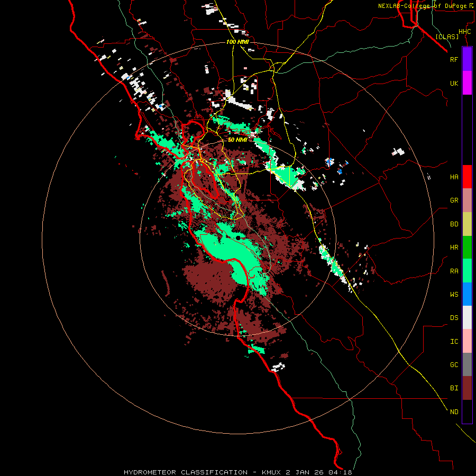The height and width of the screenshot is (476, 476).
Task: Click the WS legend label
Action: [x=454, y=295]
